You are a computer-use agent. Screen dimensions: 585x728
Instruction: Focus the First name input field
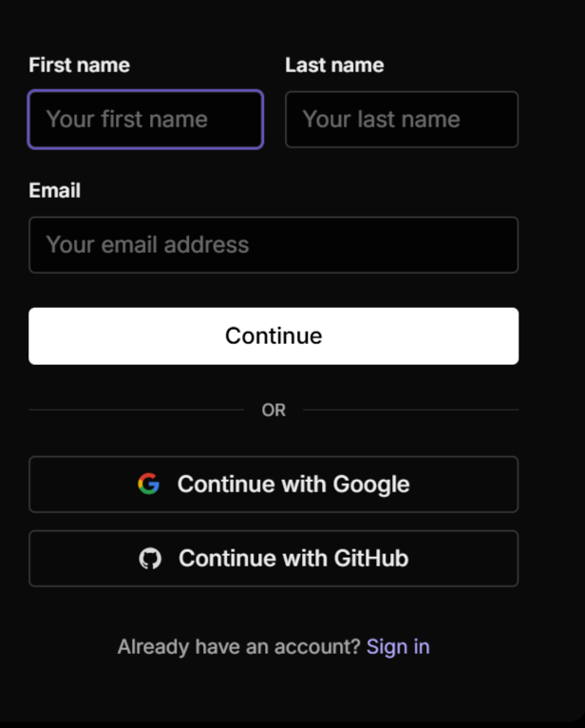click(x=145, y=120)
